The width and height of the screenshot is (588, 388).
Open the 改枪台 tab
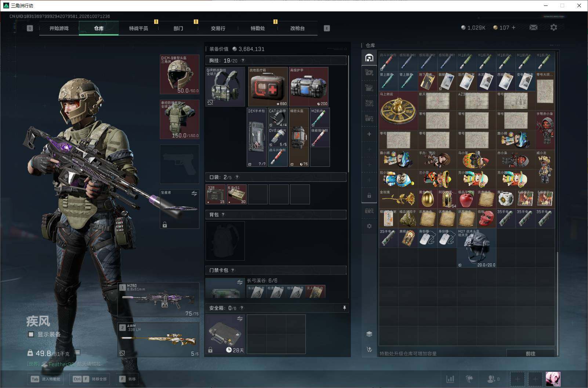pyautogui.click(x=297, y=28)
